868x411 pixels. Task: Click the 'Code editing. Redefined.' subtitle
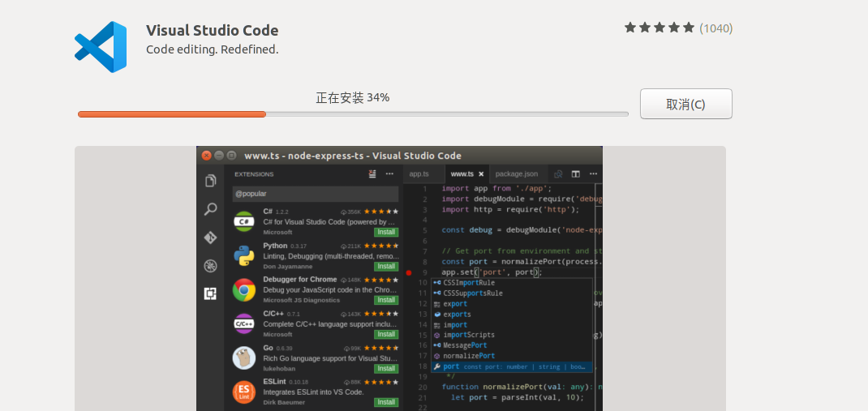click(x=212, y=49)
